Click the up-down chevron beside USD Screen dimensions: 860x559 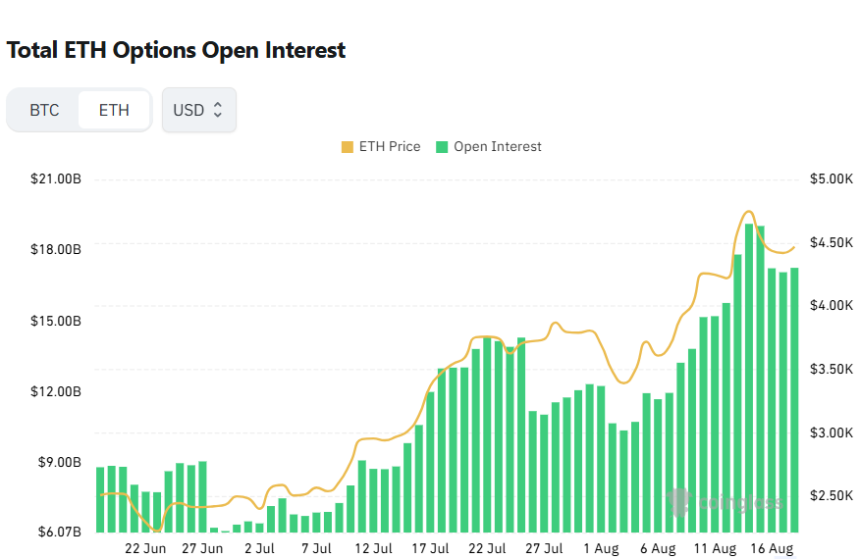pyautogui.click(x=218, y=110)
